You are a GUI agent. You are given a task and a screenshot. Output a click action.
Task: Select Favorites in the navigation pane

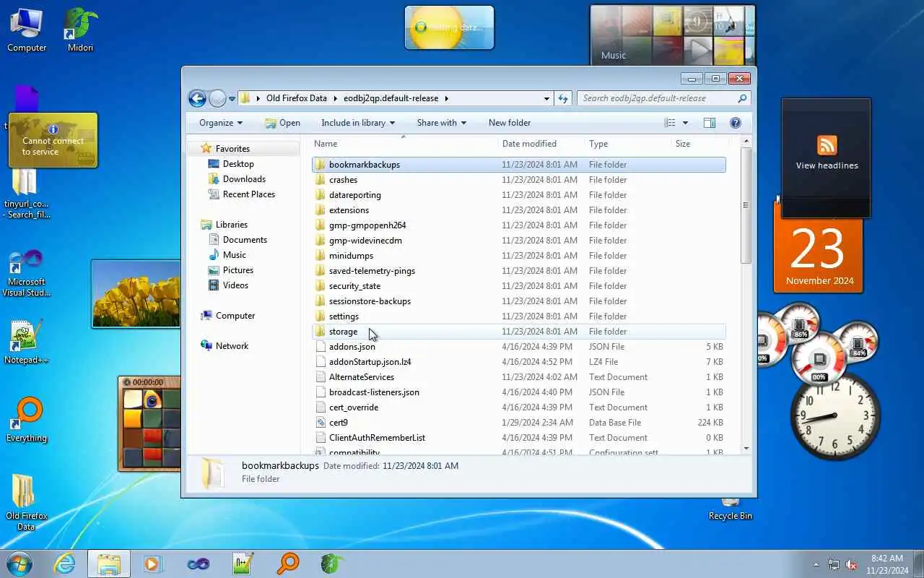[232, 149]
